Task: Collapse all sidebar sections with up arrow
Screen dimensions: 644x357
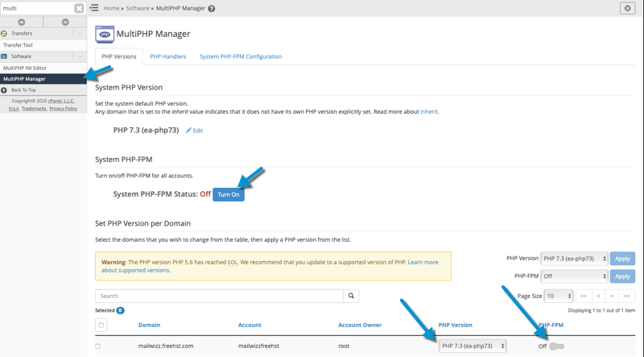Action: (x=22, y=23)
